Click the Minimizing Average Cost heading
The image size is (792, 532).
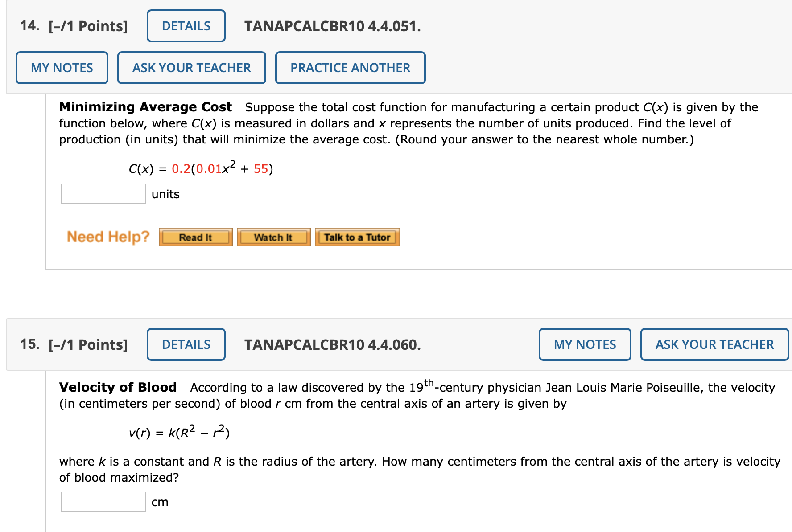coord(145,107)
